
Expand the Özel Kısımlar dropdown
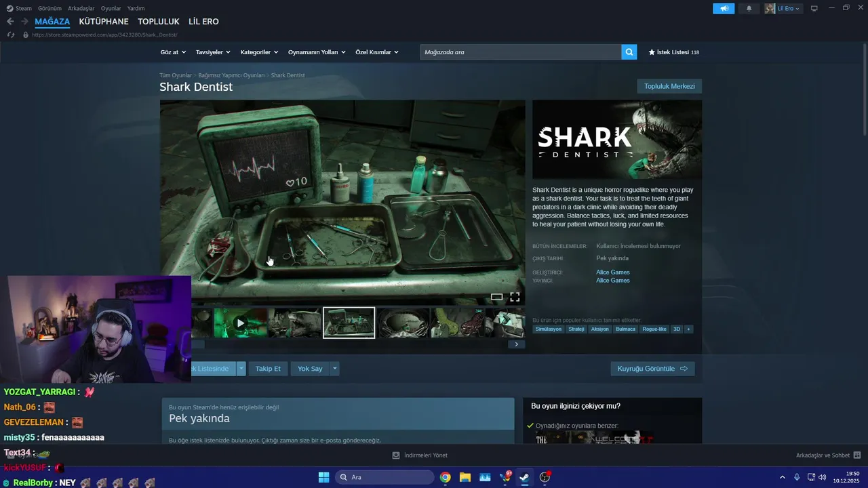click(377, 52)
